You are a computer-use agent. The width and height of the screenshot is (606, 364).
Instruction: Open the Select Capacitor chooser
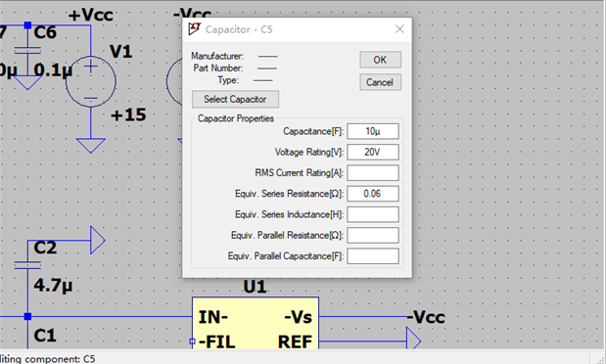235,99
